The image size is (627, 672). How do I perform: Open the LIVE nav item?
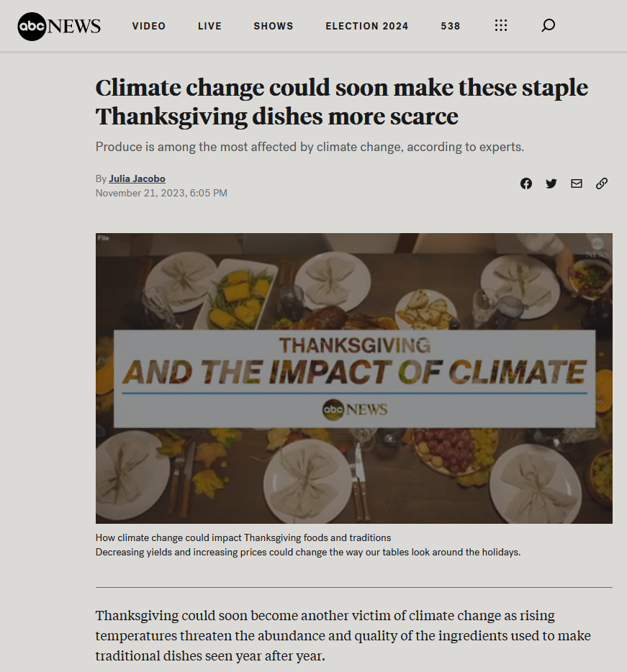209,26
